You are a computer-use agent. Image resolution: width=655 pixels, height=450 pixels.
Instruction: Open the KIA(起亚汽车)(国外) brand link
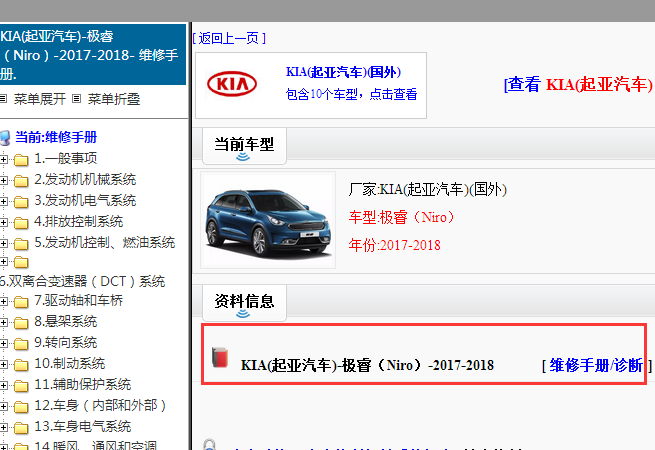tap(343, 72)
